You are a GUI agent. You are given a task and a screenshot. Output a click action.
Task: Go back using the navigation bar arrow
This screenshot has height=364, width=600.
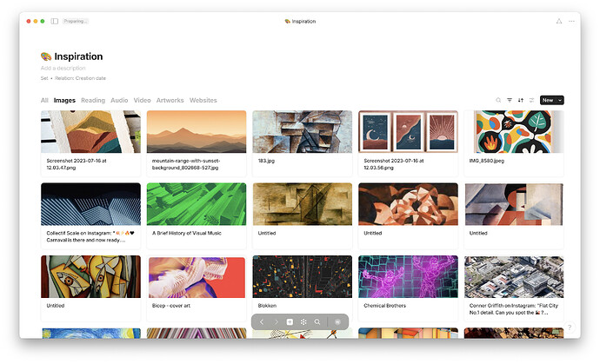pos(262,322)
